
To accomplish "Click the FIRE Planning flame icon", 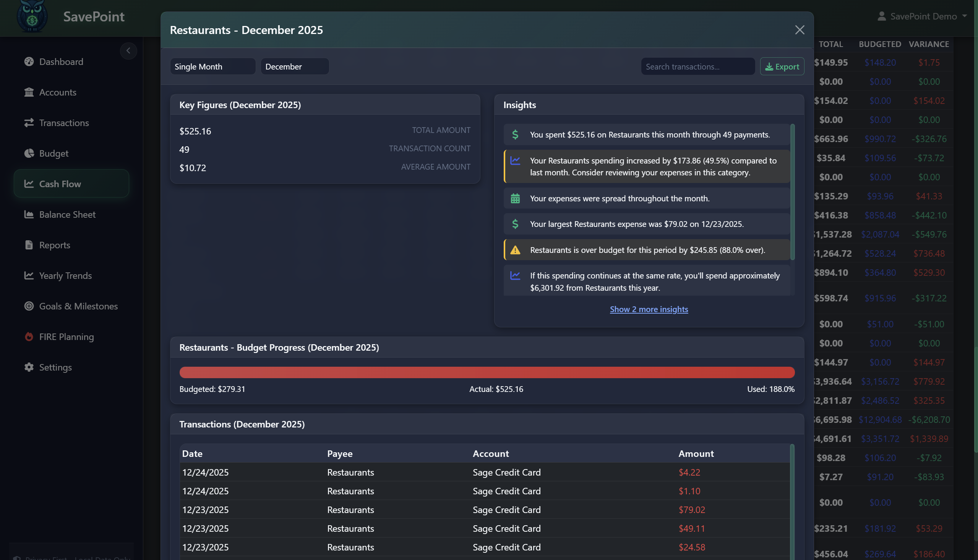I will [x=29, y=337].
